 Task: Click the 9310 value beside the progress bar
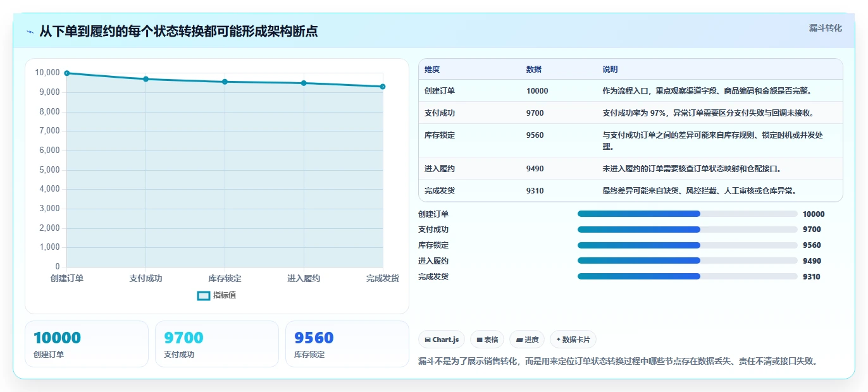(x=812, y=277)
